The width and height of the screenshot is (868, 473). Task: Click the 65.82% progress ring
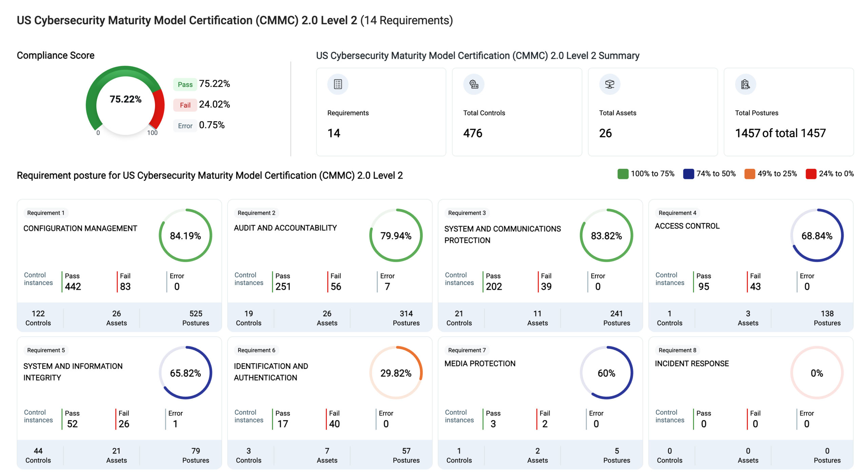tap(185, 372)
